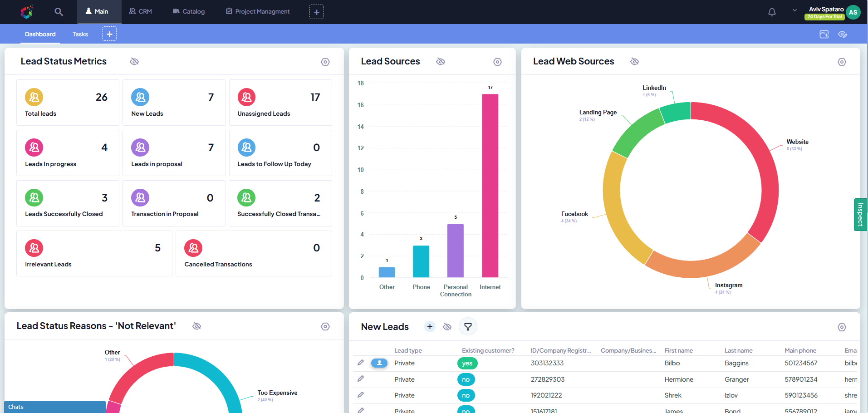
Task: Open settings menu for the New Leads widget
Action: [x=842, y=327]
